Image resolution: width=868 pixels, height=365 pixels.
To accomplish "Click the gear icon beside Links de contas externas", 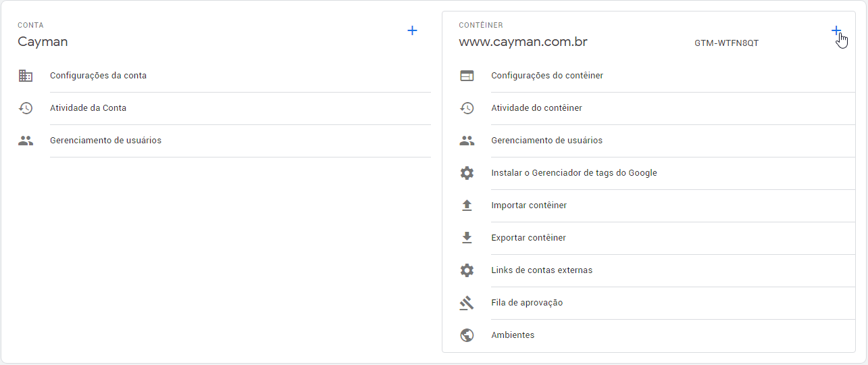I will pos(467,270).
